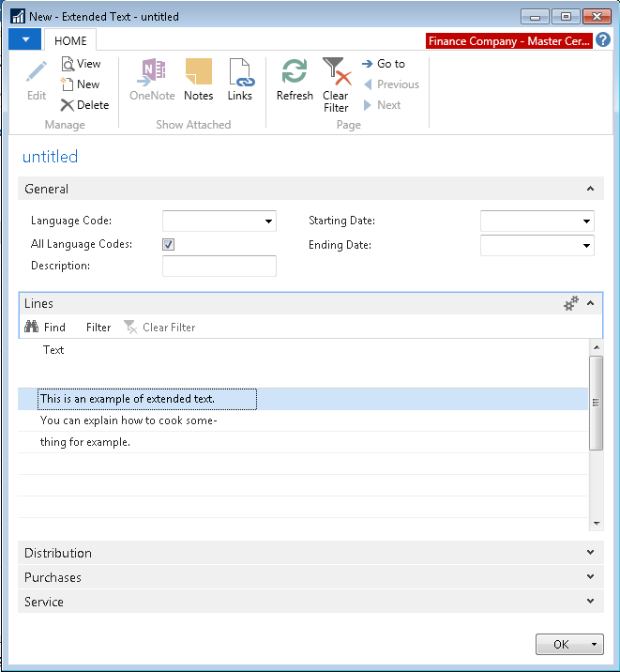Open the Language Code dropdown
The width and height of the screenshot is (620, 672).
269,221
